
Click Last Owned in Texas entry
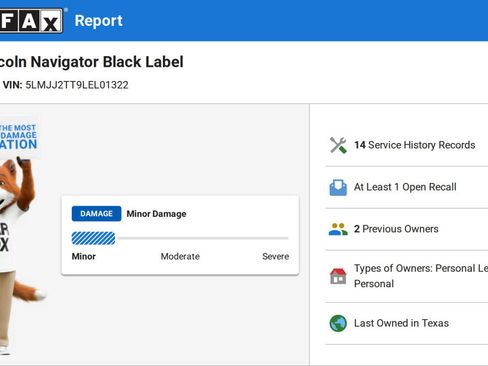coord(401,323)
